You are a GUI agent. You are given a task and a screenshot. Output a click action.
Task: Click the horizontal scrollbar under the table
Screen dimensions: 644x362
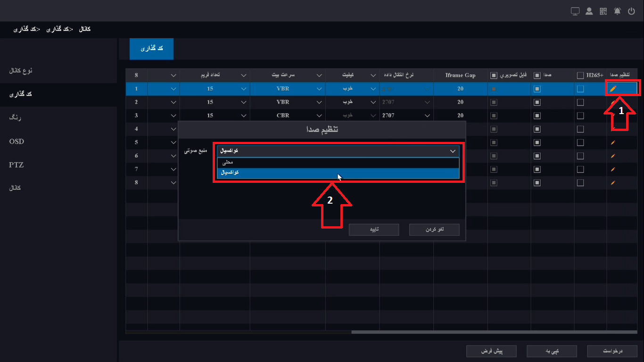(494, 332)
